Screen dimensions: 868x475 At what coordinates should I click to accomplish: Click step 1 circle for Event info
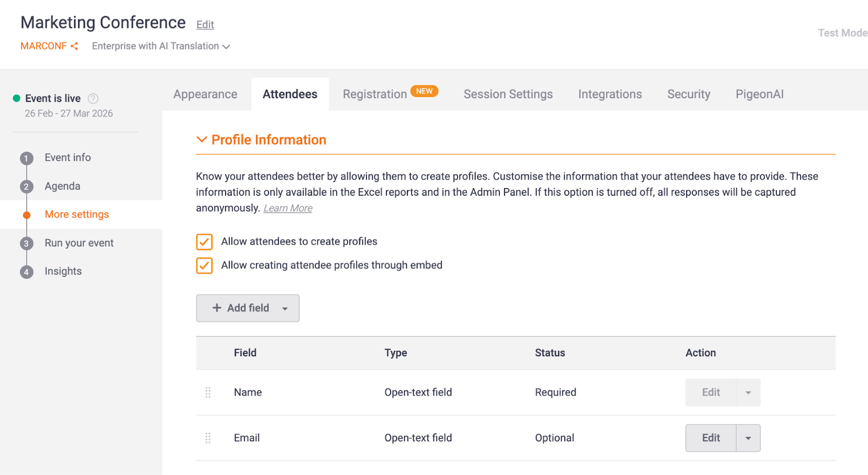[26, 158]
